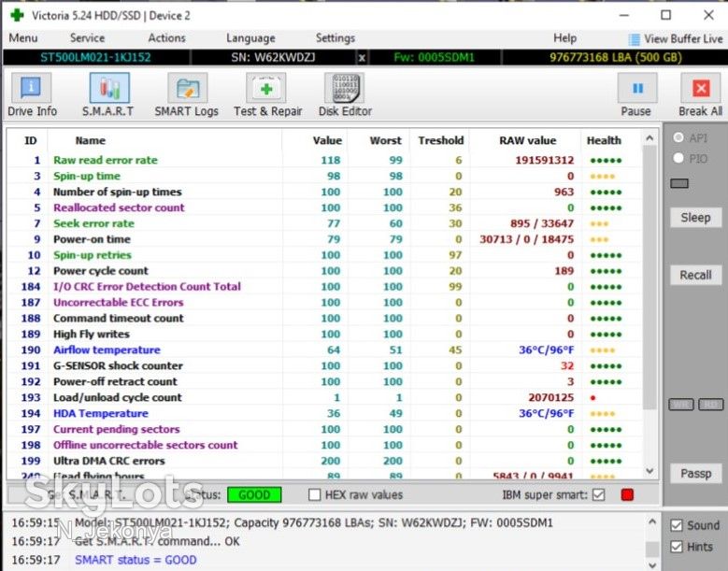
Task: Toggle the Sound checkbox
Action: coord(677,525)
